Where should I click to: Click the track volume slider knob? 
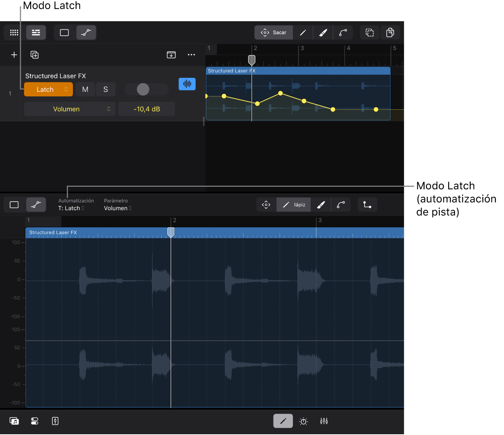(x=143, y=90)
